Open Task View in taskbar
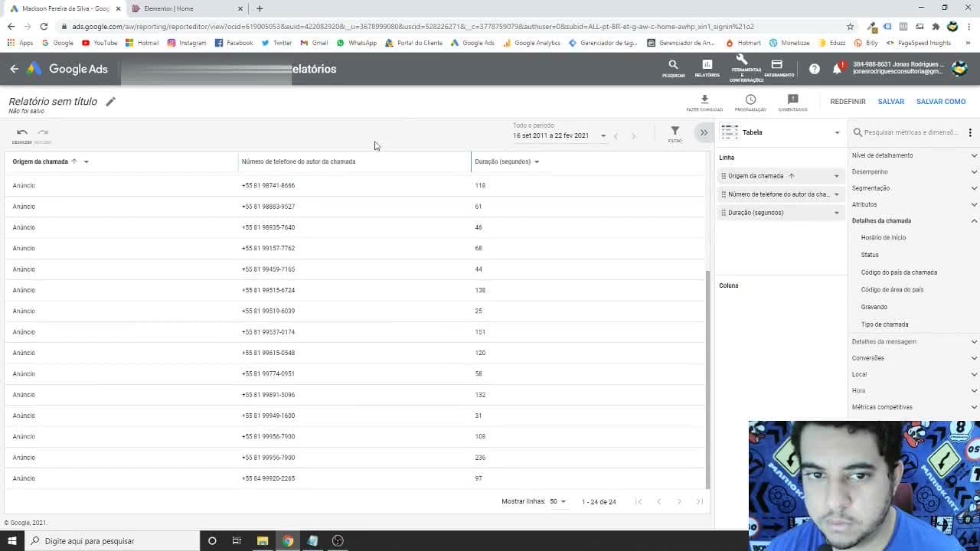 click(237, 541)
